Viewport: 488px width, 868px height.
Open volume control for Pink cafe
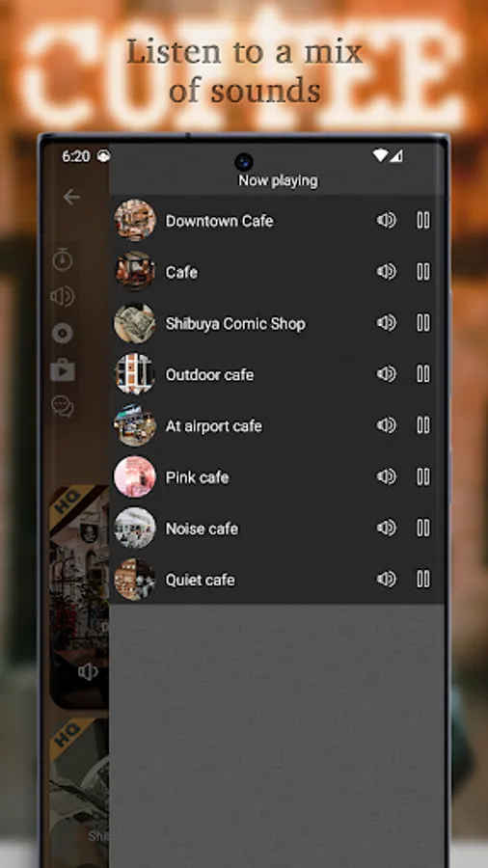point(387,476)
